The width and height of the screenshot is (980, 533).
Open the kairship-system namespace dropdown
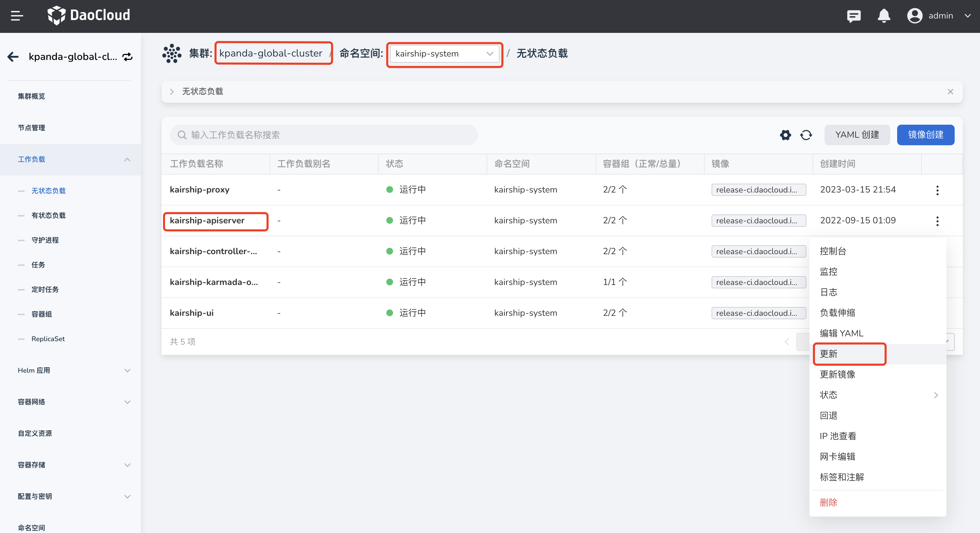(444, 54)
